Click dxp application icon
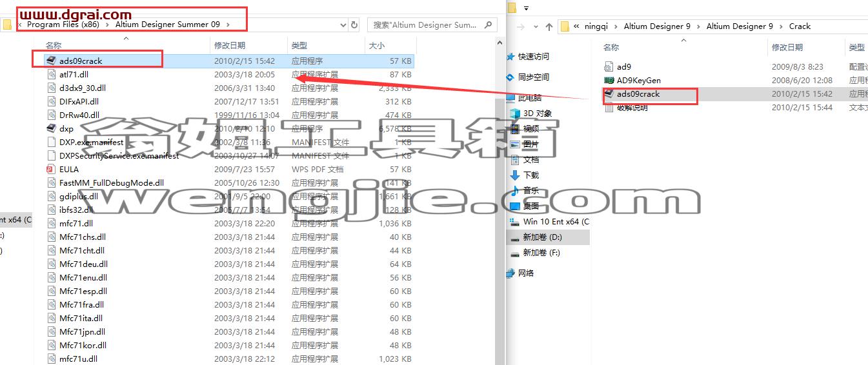This screenshot has height=365, width=868. pyautogui.click(x=52, y=128)
